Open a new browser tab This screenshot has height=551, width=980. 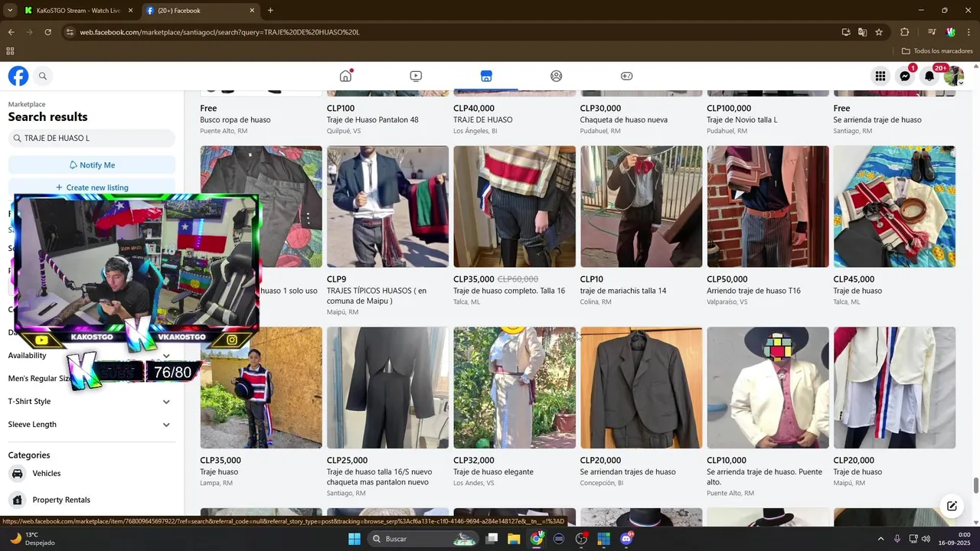(x=270, y=11)
